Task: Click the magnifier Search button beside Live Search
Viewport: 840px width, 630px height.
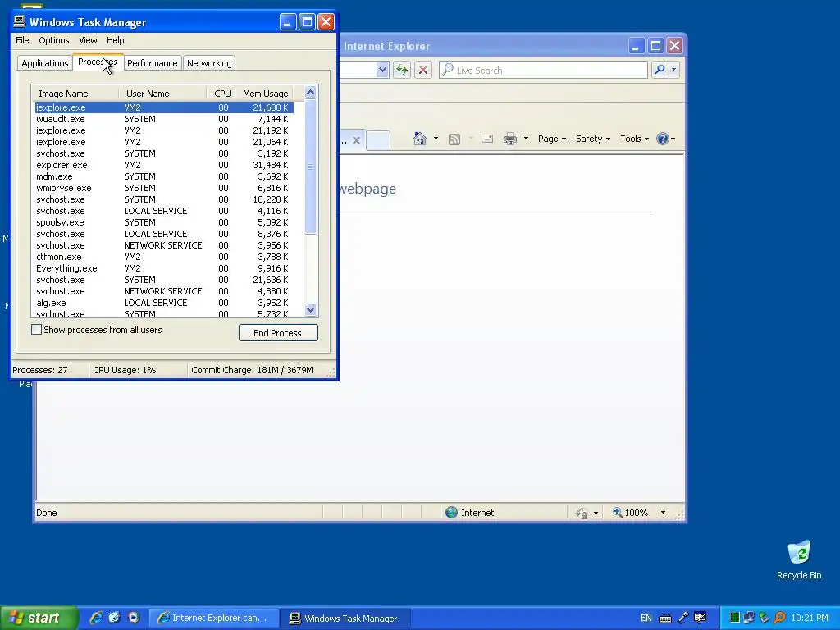Action: [x=660, y=70]
